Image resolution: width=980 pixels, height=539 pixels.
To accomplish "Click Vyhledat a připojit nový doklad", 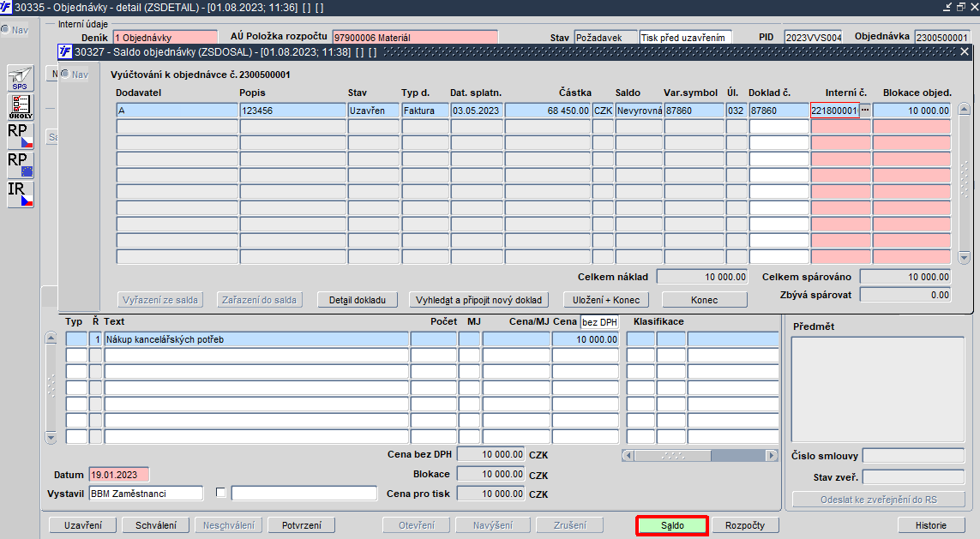I will point(478,300).
